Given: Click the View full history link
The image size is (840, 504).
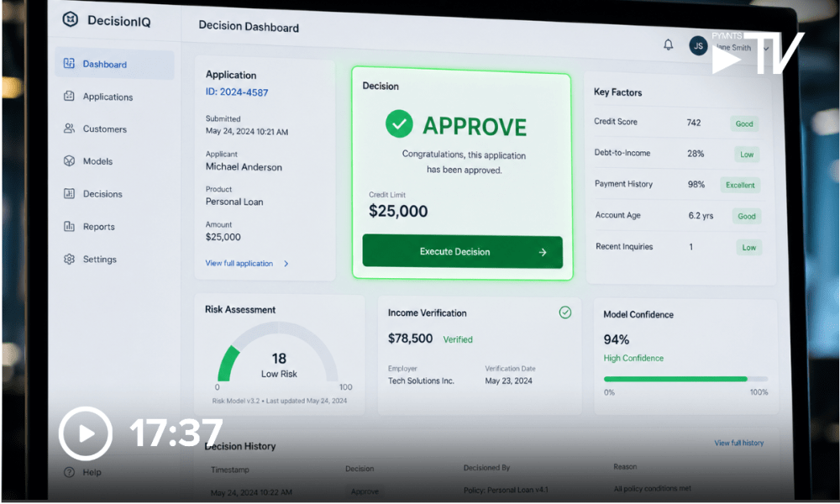Looking at the screenshot, I should 738,443.
